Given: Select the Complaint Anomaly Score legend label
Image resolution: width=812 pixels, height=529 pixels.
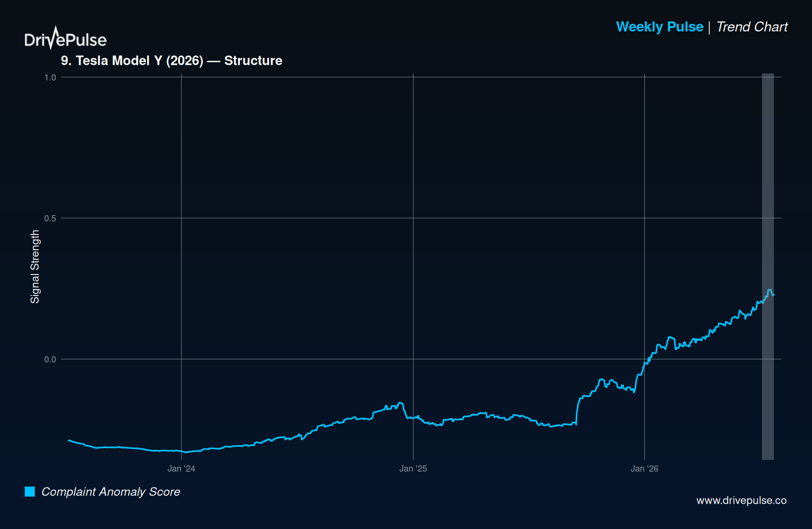Looking at the screenshot, I should coord(111,492).
